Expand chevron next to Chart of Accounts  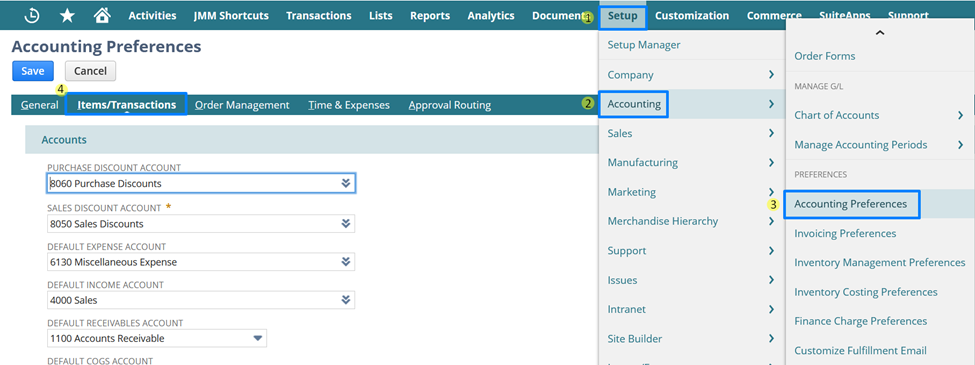961,115
